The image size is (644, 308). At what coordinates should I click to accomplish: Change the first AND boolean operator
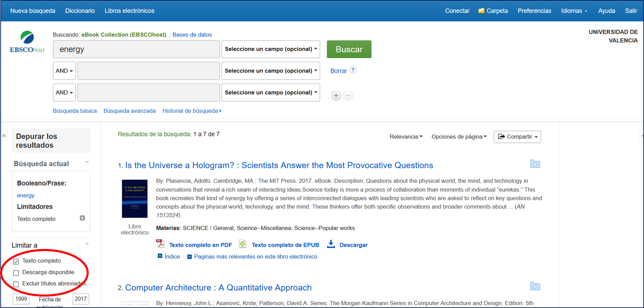[64, 71]
